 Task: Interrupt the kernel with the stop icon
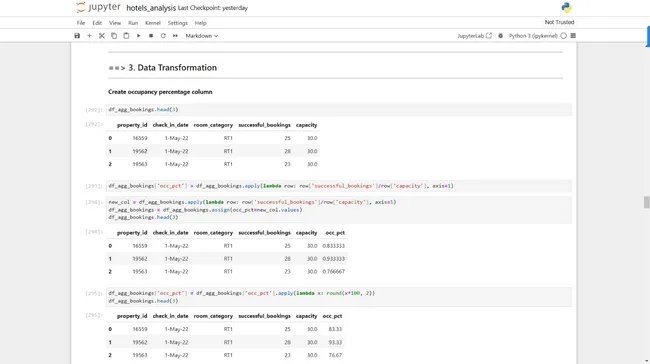151,36
